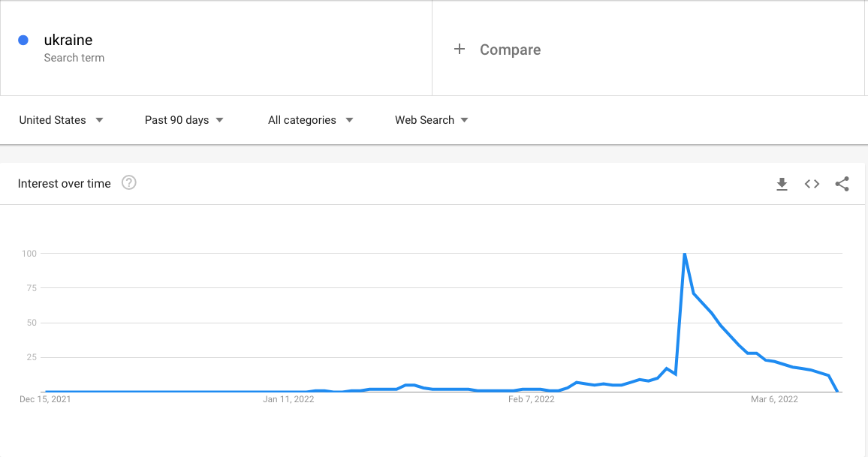Click the Dec 15, 2021 axis label
This screenshot has width=868, height=457.
(45, 399)
